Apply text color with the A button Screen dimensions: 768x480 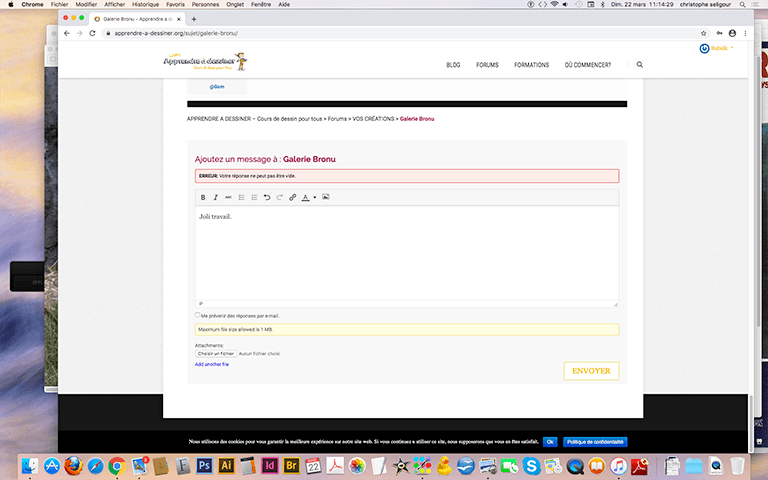[305, 197]
